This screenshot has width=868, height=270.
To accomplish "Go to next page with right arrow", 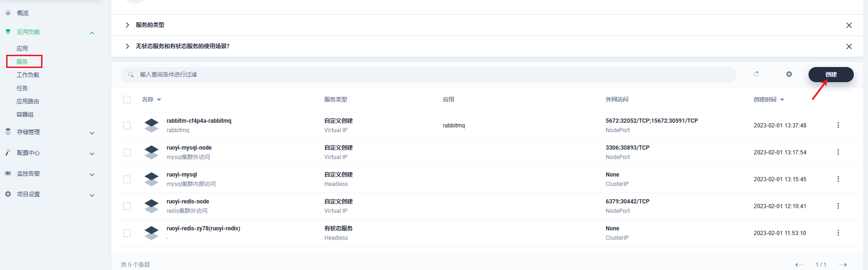I will (x=843, y=264).
